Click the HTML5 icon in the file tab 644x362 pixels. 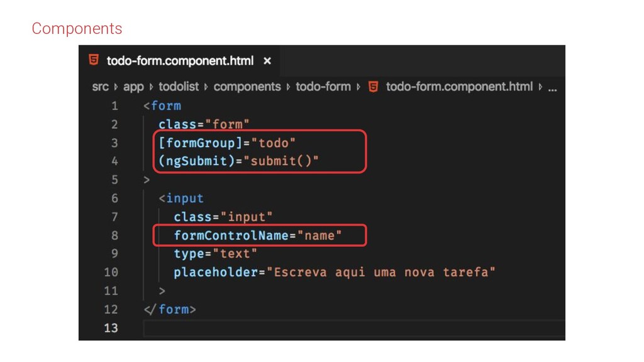[x=94, y=61]
